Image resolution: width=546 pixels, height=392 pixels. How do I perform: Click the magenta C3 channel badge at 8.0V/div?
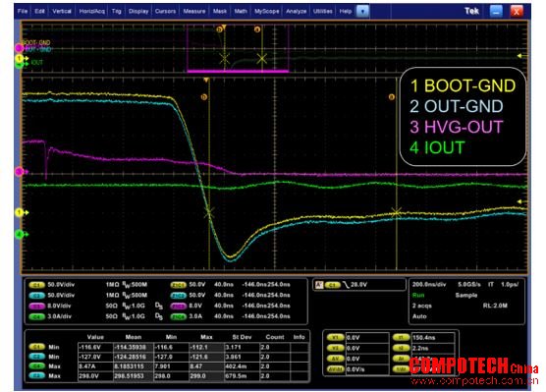[x=36, y=307]
